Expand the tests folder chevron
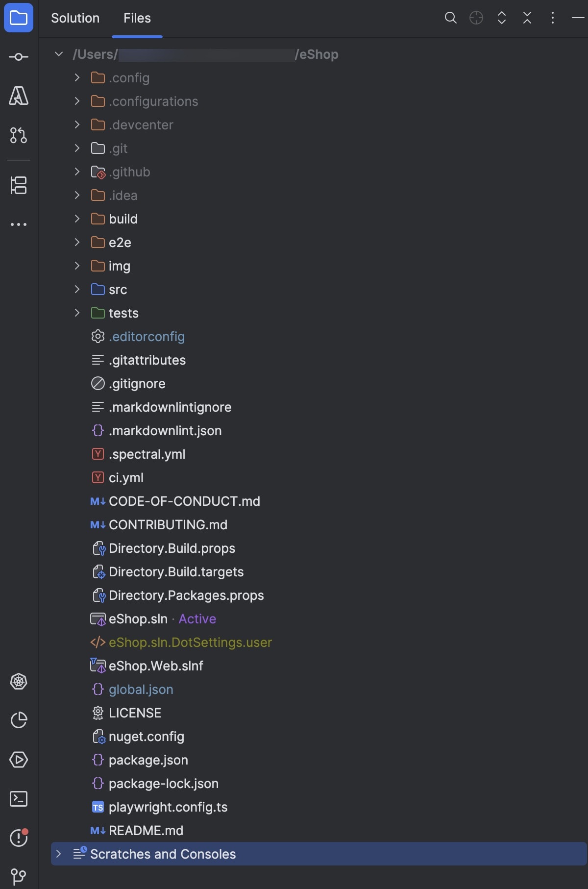588x889 pixels. click(77, 313)
